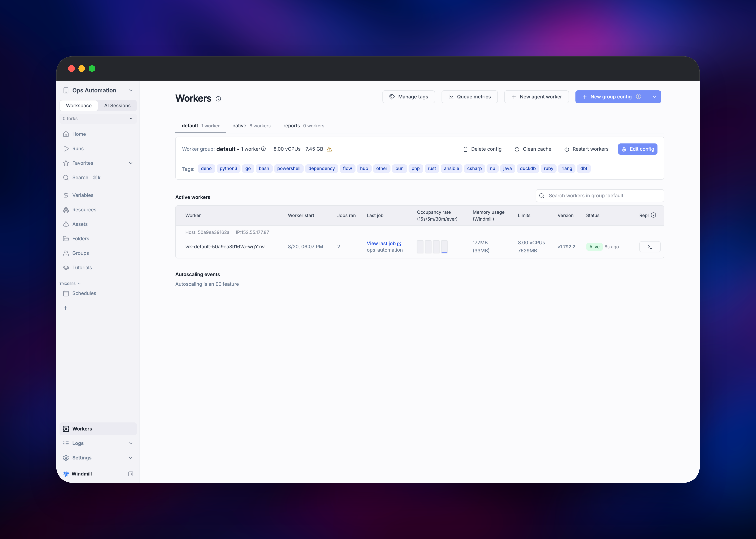The width and height of the screenshot is (756, 539).
Task: Click the Windmill logo in the sidebar
Action: 66,474
